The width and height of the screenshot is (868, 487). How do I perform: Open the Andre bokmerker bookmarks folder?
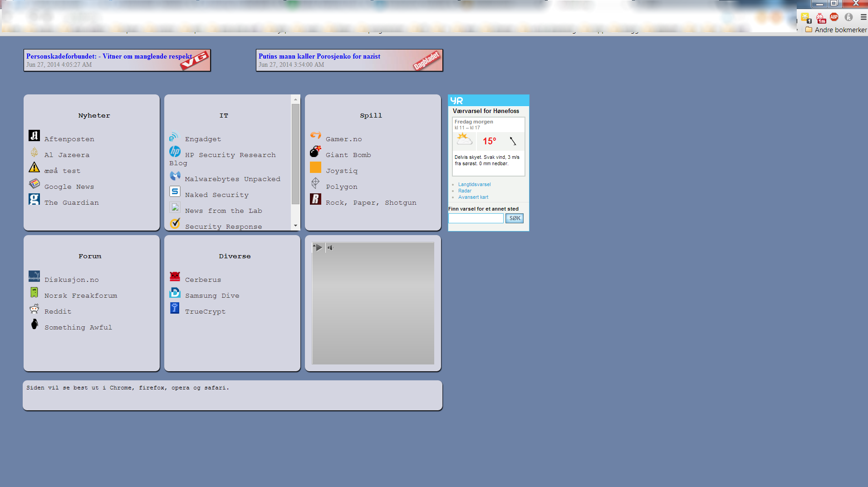tap(836, 30)
